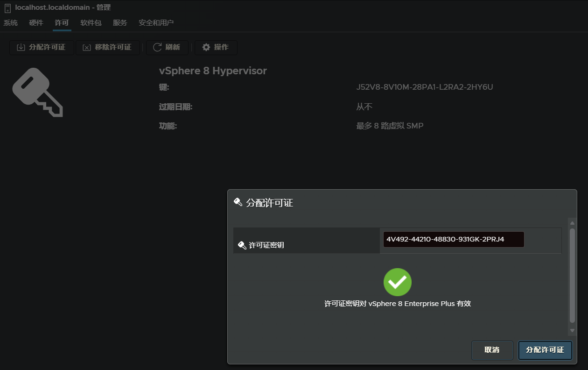The height and width of the screenshot is (370, 588).
Task: Click the 从不 expiration value
Action: coord(364,107)
